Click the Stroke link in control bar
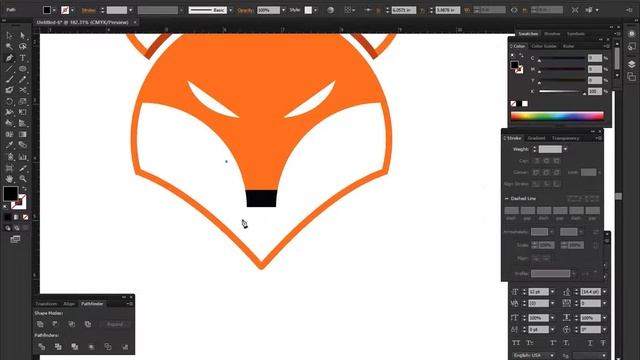 [x=89, y=10]
